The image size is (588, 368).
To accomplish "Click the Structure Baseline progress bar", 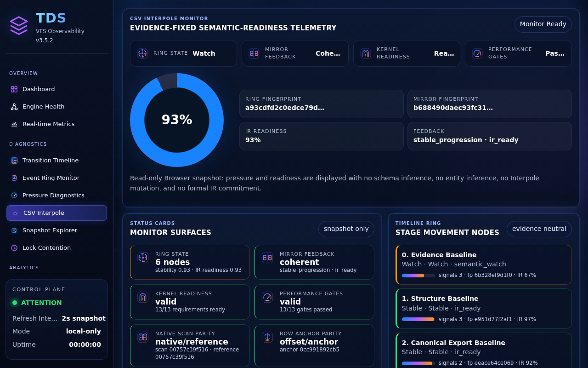I will [x=418, y=319].
